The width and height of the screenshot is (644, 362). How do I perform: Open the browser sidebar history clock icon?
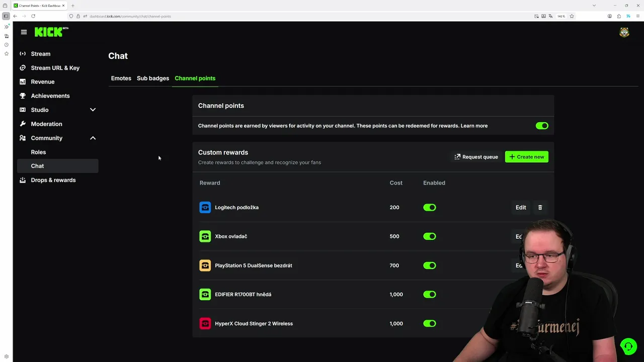pos(6,45)
